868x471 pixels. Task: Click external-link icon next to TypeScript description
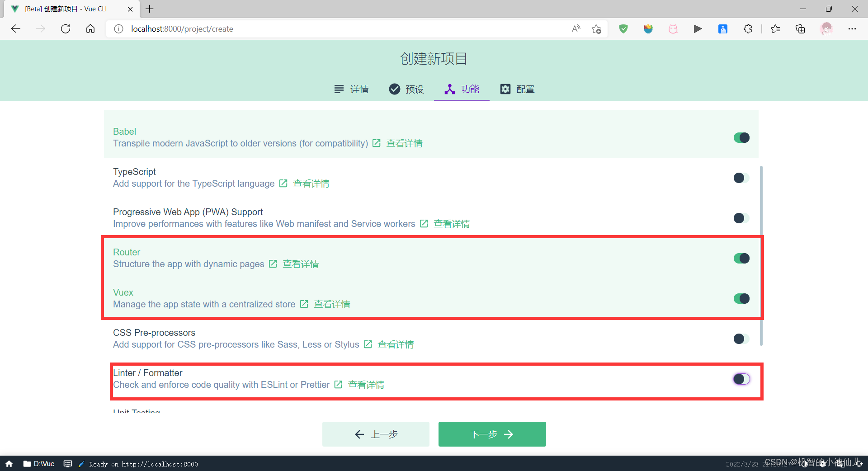283,184
